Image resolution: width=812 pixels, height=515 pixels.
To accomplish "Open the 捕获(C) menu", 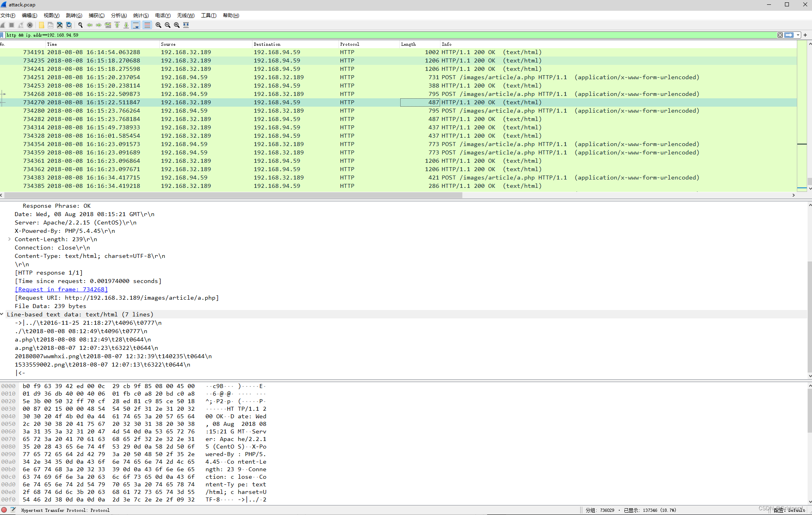I will click(97, 16).
